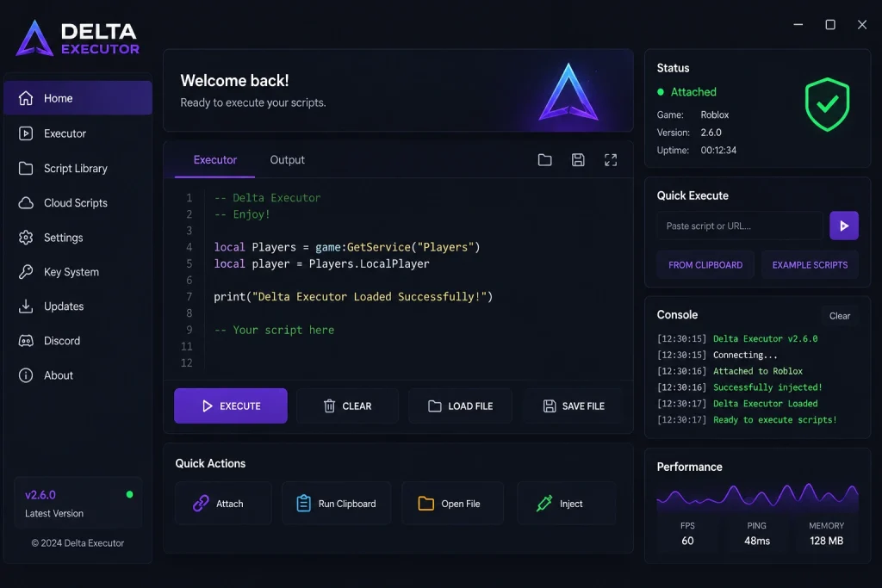Click the Attached status text
This screenshot has height=588, width=882.
point(693,91)
